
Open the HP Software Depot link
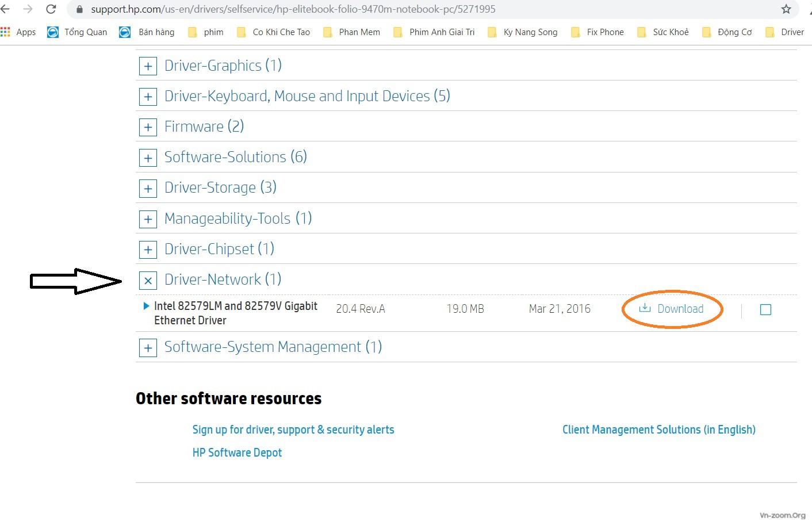point(237,453)
